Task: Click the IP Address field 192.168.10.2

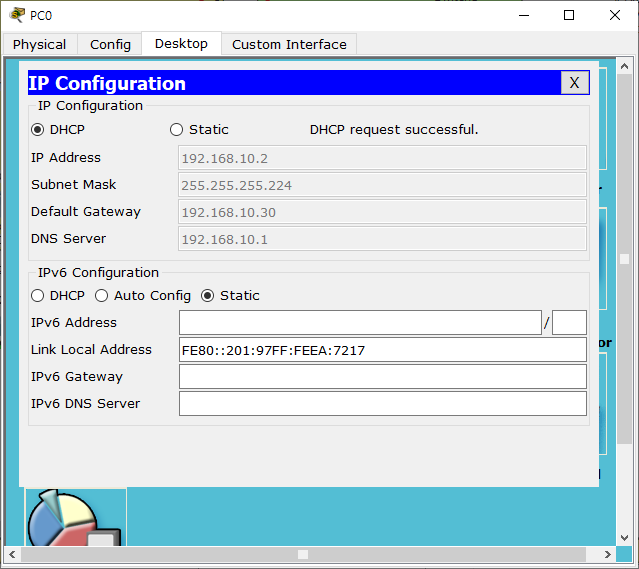Action: 382,158
